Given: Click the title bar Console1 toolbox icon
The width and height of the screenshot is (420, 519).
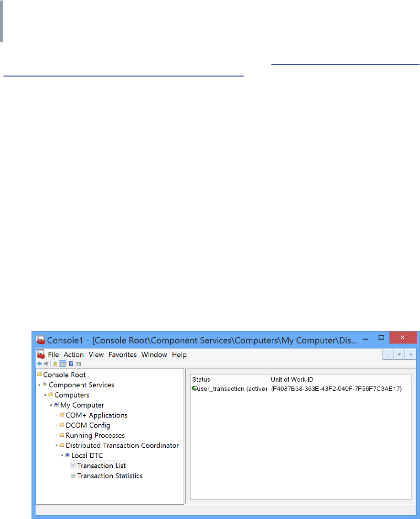Looking at the screenshot, I should (x=40, y=340).
